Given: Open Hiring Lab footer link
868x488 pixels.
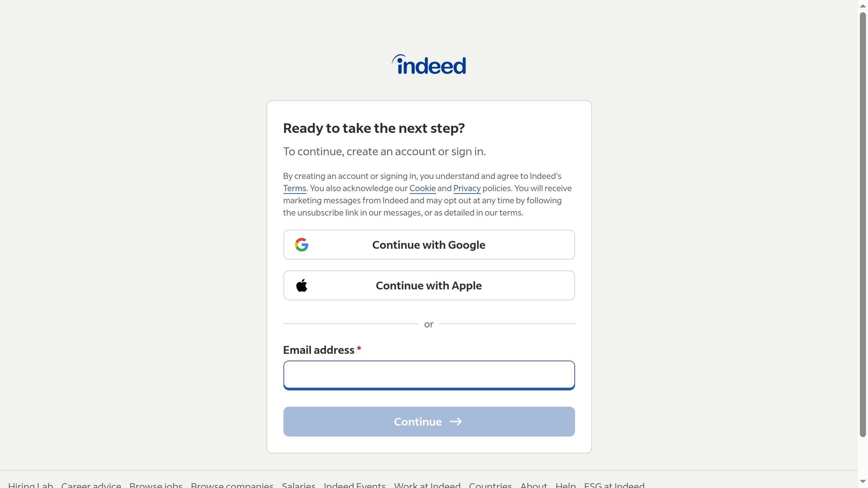Looking at the screenshot, I should [x=31, y=485].
